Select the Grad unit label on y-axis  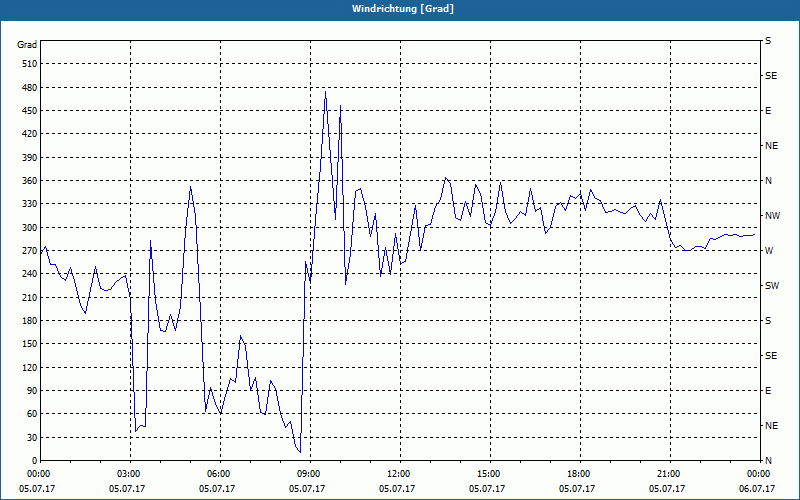[x=27, y=45]
